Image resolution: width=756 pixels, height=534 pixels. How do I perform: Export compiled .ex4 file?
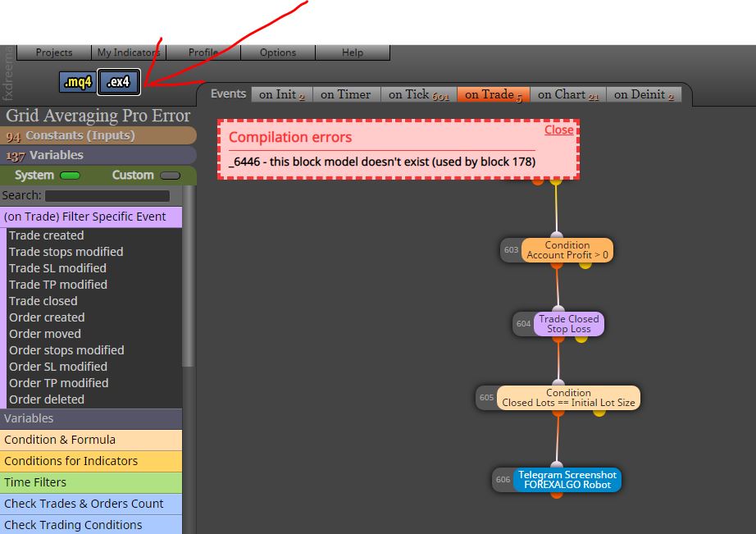click(x=119, y=82)
